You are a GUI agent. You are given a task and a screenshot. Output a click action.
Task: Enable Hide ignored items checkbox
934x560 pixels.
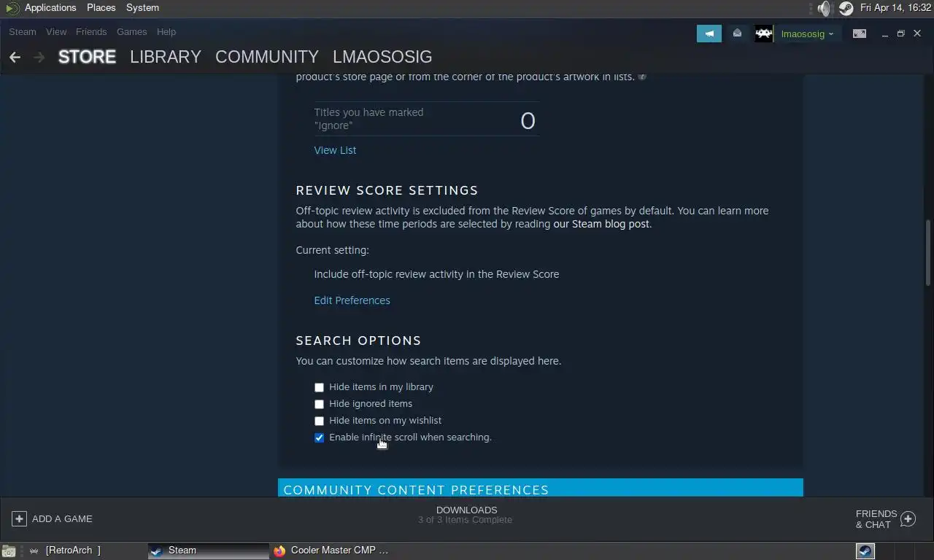pyautogui.click(x=319, y=404)
